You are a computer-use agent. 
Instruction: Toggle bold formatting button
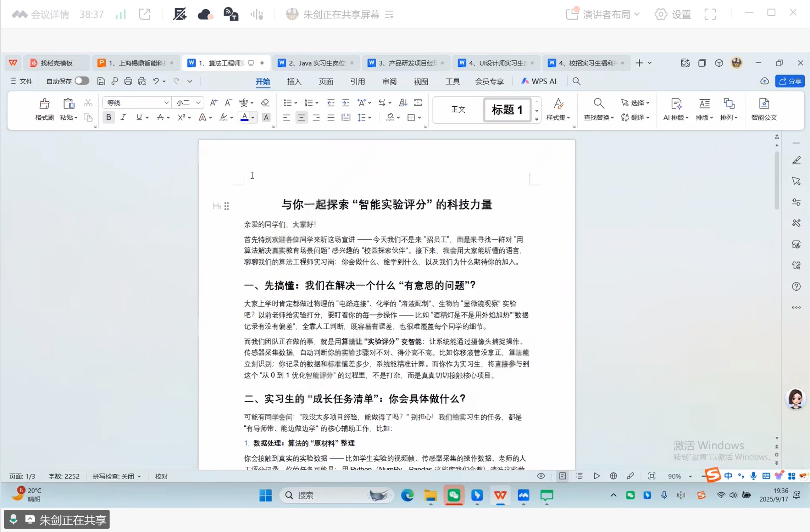click(x=109, y=117)
